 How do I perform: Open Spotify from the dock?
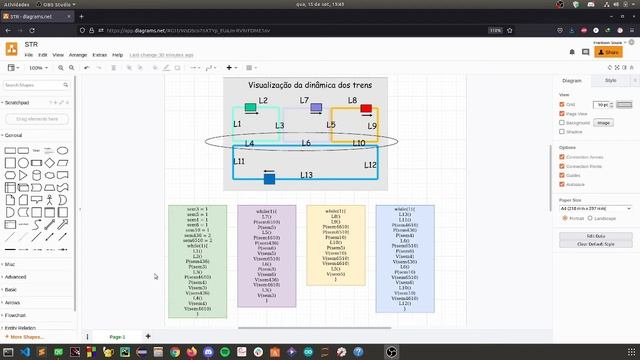click(225, 352)
